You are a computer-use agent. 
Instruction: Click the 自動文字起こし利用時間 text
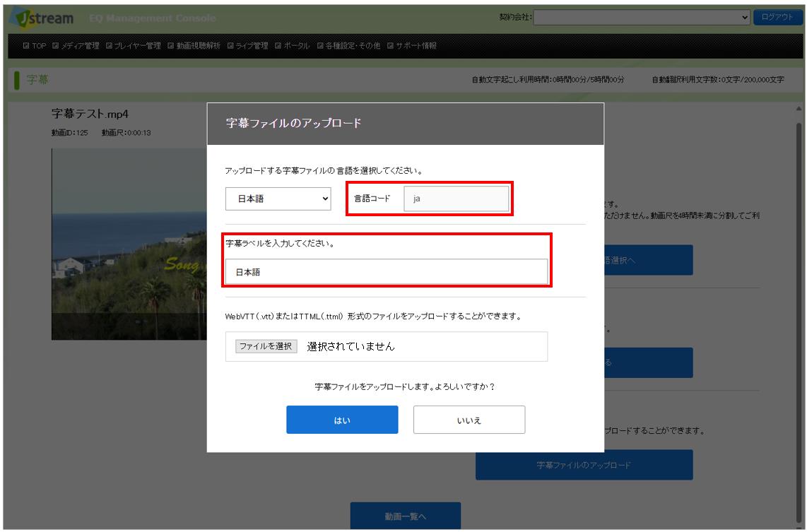(x=548, y=80)
